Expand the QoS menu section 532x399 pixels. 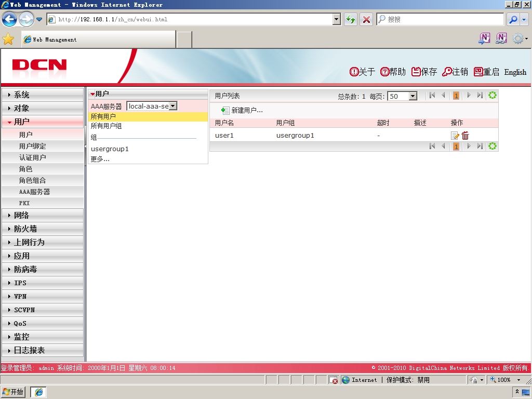[x=43, y=324]
